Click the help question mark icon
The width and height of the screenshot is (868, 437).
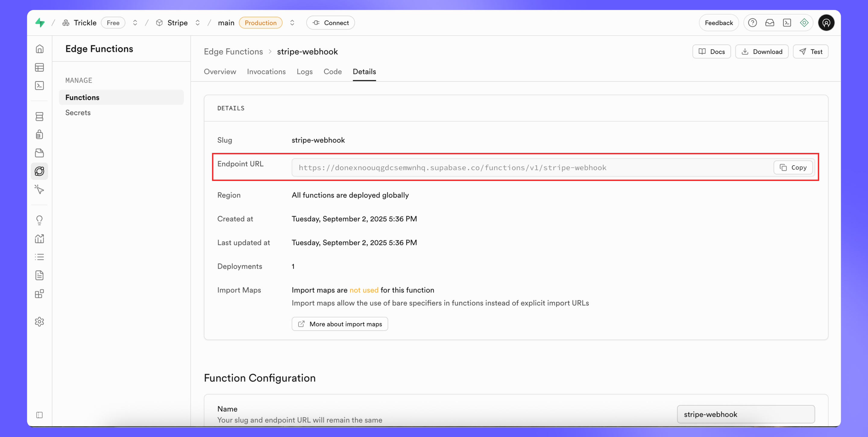[x=752, y=23]
